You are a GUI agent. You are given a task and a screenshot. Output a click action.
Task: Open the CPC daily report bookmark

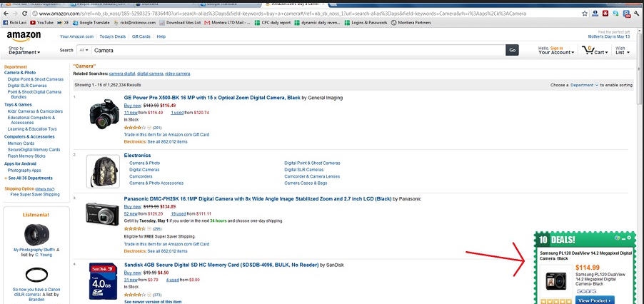(x=273, y=23)
